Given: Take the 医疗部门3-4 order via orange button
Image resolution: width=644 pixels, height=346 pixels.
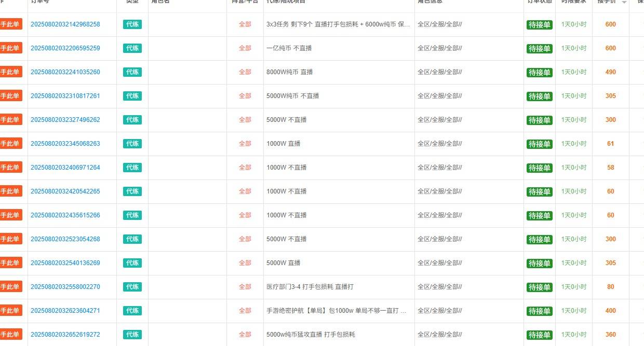Looking at the screenshot, I should (x=10, y=287).
